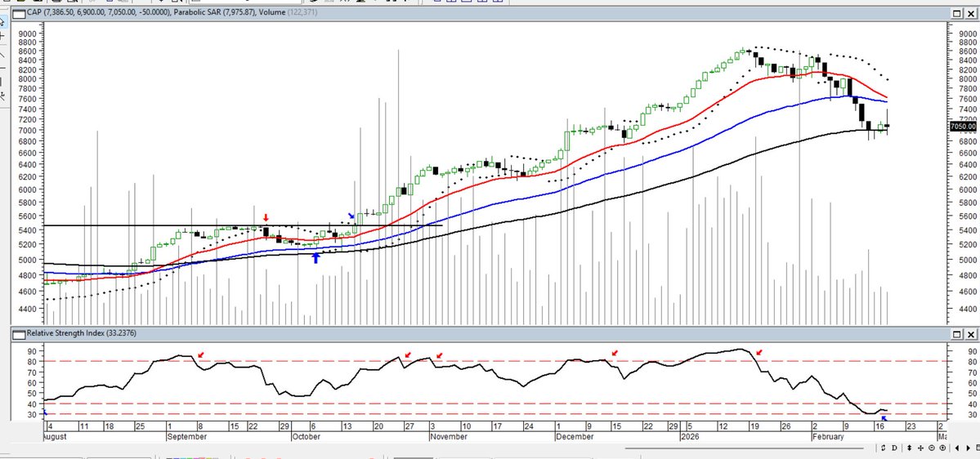Click the blue RSI arrow near February 16
This screenshot has height=459, width=980.
884,419
